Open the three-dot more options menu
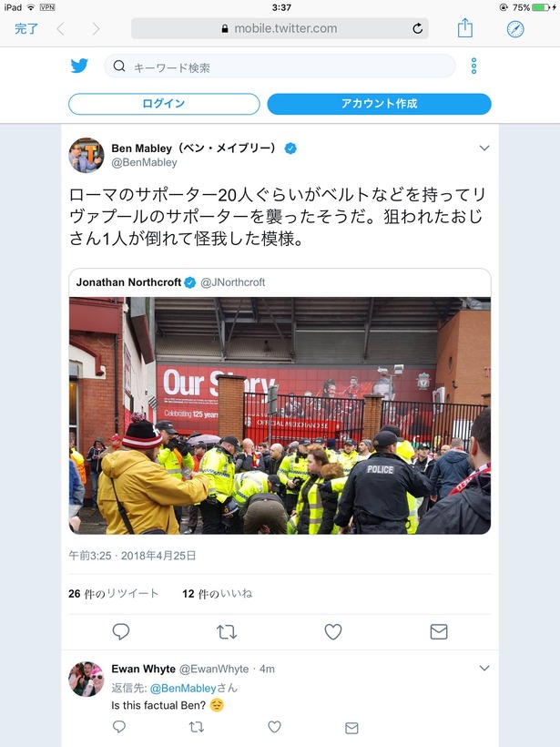This screenshot has width=560, height=747. [473, 66]
